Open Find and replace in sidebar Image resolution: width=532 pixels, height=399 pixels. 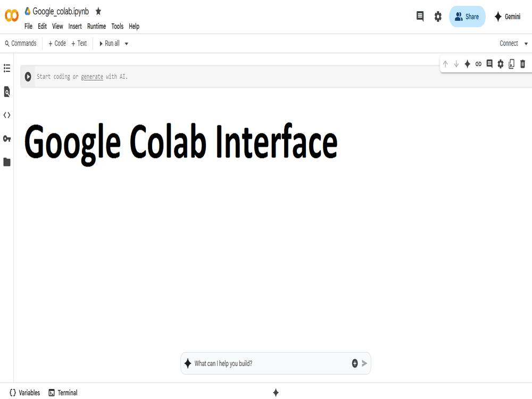7,92
